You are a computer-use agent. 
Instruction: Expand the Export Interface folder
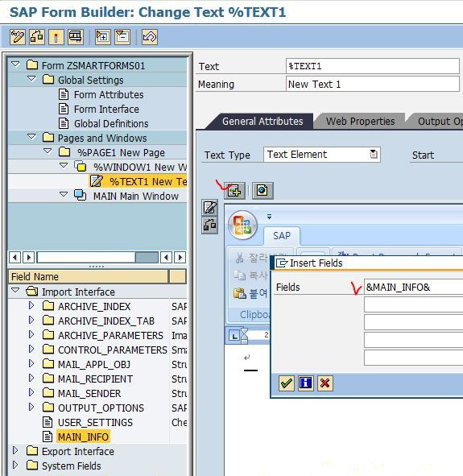click(15, 450)
